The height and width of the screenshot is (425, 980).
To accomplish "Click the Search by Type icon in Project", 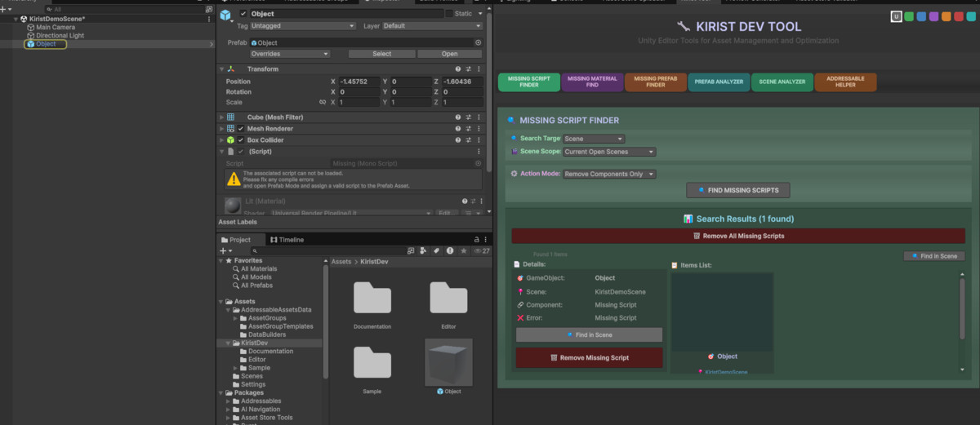I will [x=423, y=250].
